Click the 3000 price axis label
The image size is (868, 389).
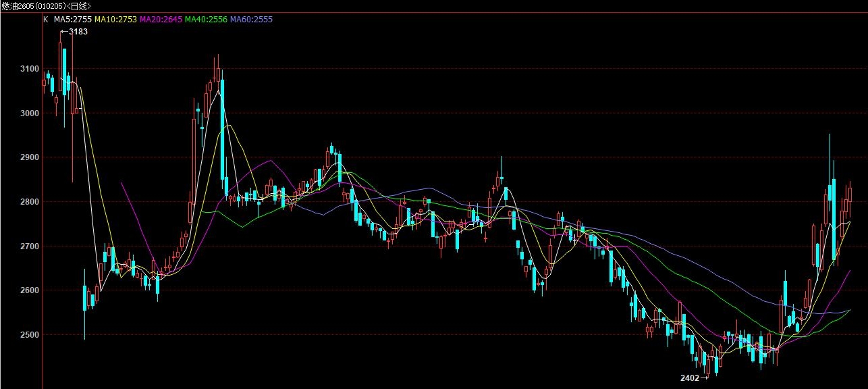tap(30, 113)
